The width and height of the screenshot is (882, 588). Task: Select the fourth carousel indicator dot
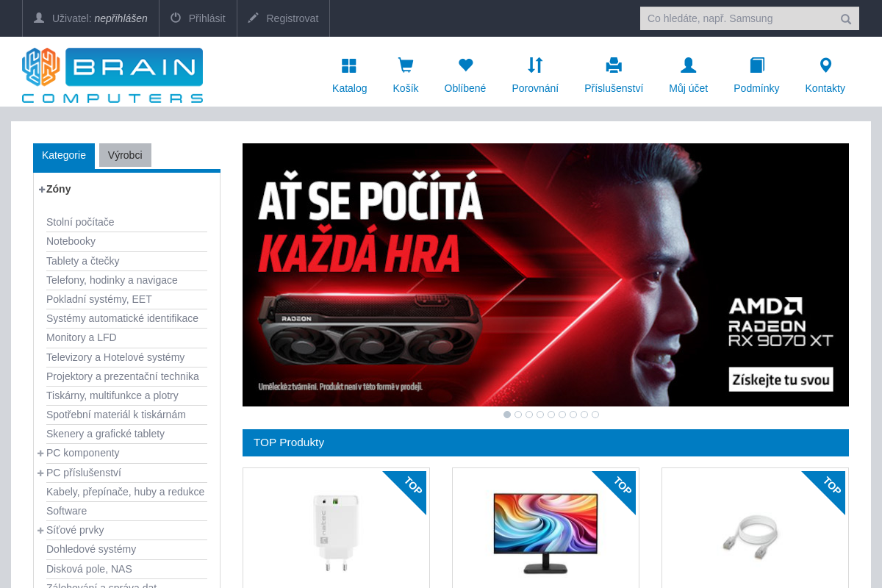540,414
